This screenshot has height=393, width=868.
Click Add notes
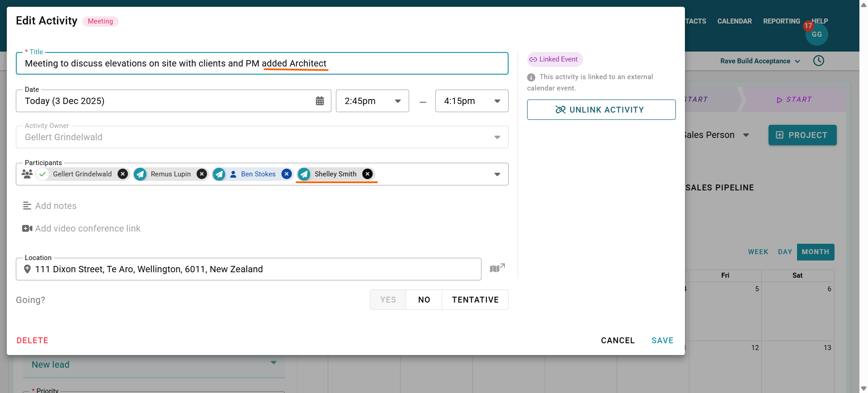tap(56, 206)
